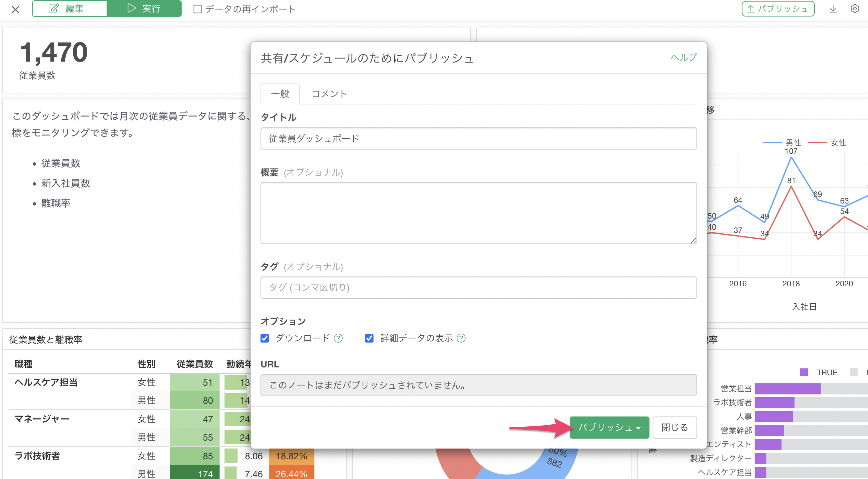This screenshot has height=479, width=868.
Task: Click the ラボ技術者 row label in the table
Action: point(37,456)
